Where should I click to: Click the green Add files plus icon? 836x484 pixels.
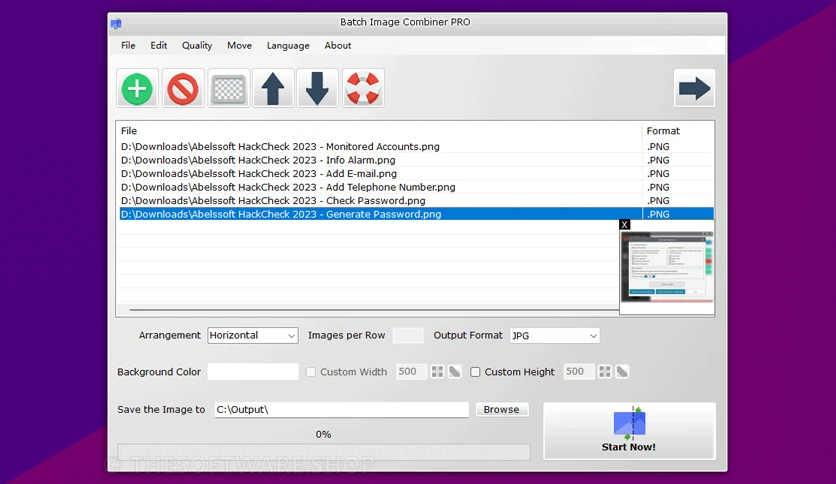pos(137,88)
